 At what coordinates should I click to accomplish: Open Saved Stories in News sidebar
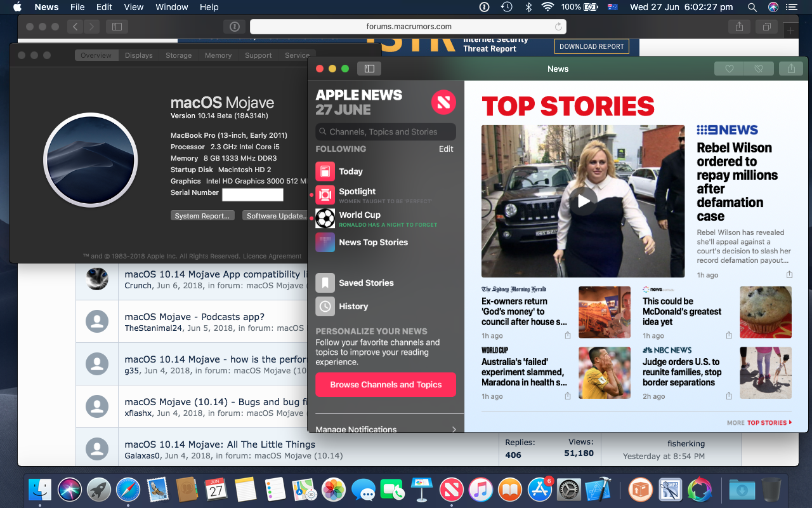[386, 283]
